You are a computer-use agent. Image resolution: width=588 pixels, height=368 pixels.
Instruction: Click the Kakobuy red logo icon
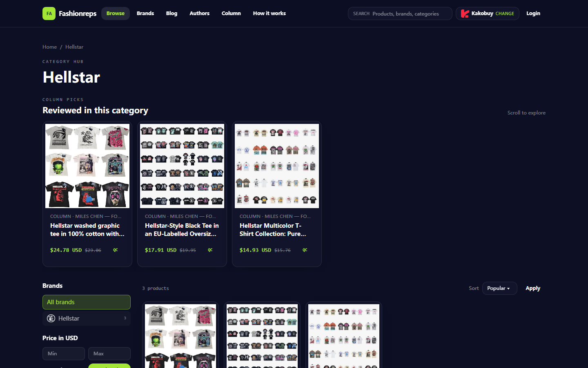(465, 13)
